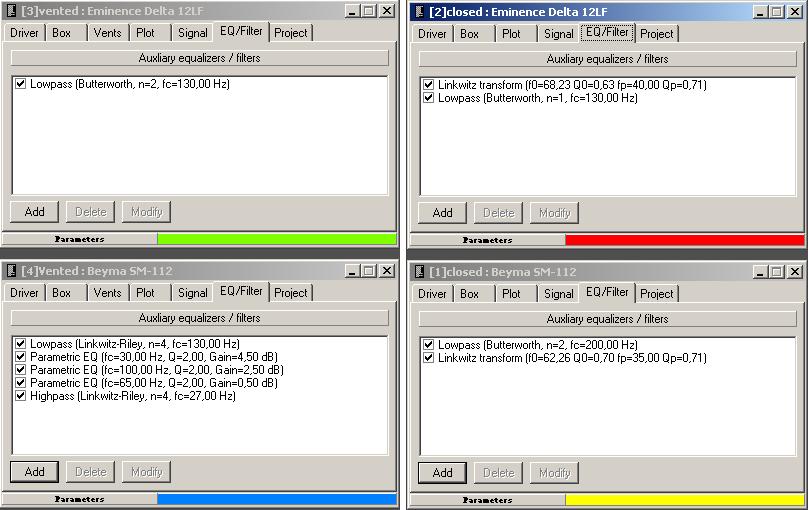Close the [1]closed Beyma SM-112 window
The height and width of the screenshot is (510, 808).
click(x=795, y=272)
